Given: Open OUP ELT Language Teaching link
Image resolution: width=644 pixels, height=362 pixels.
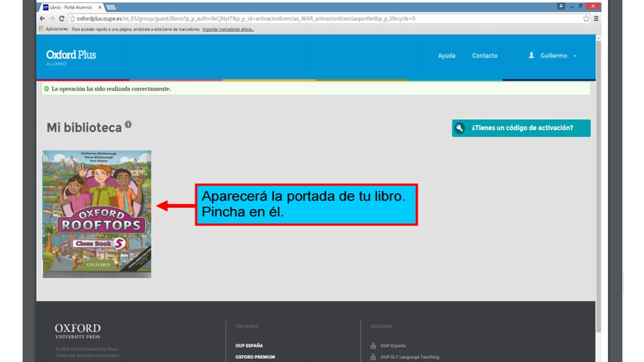Looking at the screenshot, I should click(x=410, y=357).
